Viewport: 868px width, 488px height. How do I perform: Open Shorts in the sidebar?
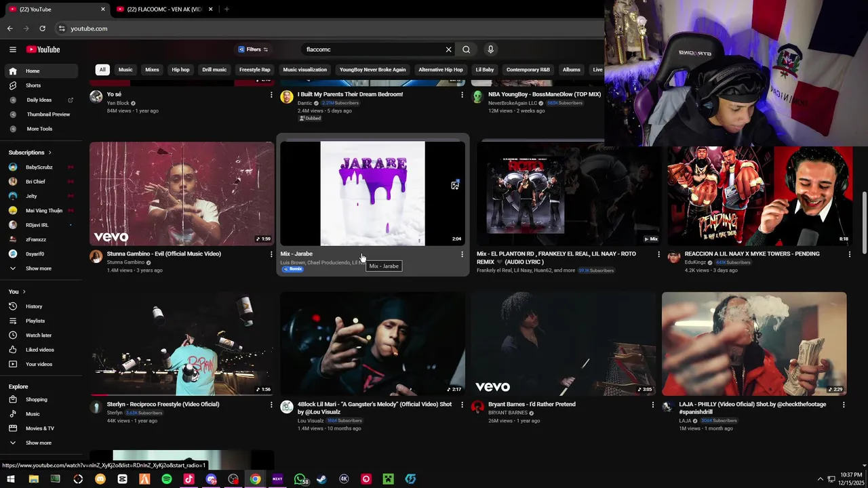[41, 85]
